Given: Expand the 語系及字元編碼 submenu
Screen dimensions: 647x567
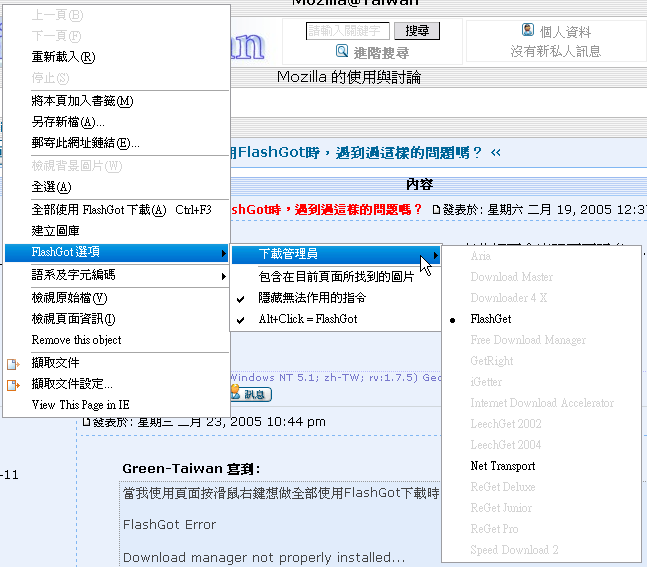Looking at the screenshot, I should [116, 275].
